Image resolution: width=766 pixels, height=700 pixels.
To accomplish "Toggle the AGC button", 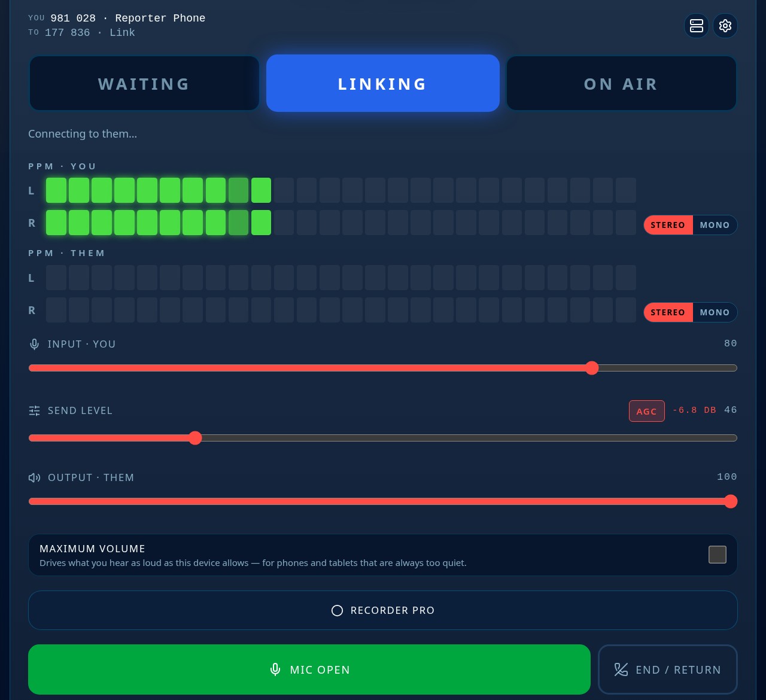I will (x=647, y=411).
